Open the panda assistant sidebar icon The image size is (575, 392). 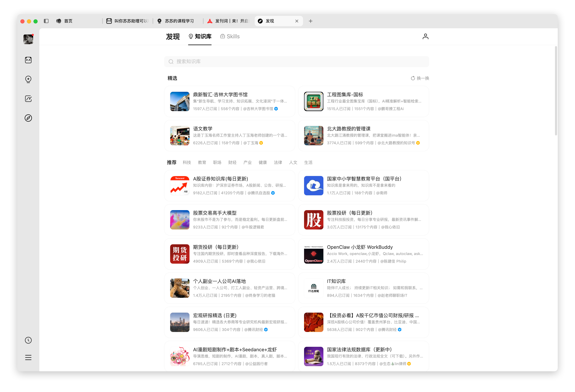click(x=28, y=60)
